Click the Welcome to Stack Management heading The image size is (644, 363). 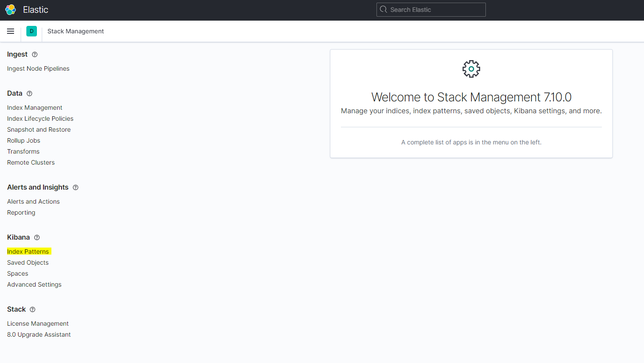(471, 97)
